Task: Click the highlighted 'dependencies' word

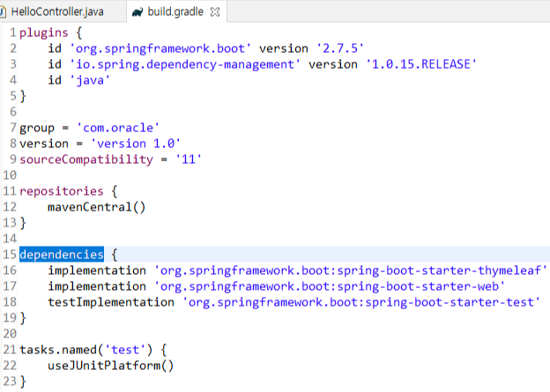Action: coord(62,255)
